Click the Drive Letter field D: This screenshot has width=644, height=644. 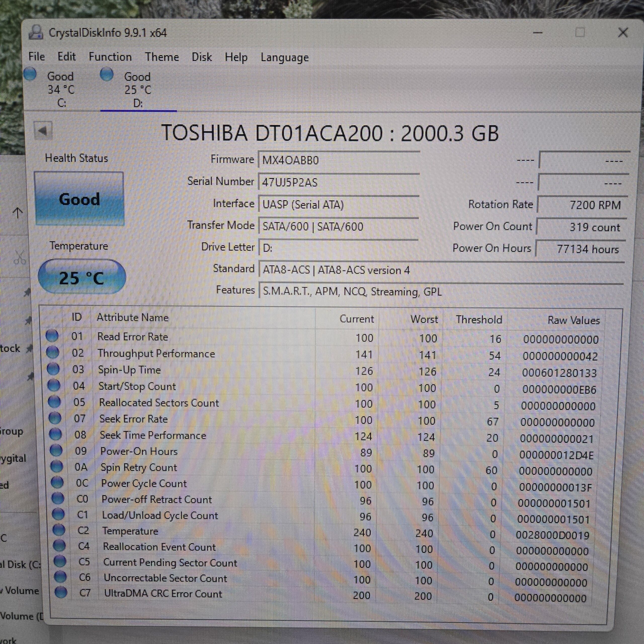coord(339,248)
